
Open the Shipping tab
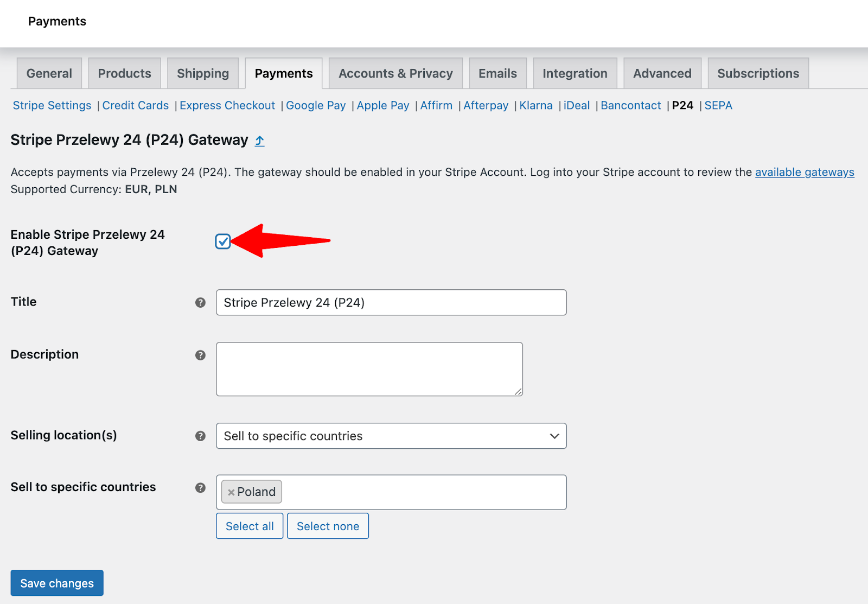[203, 73]
